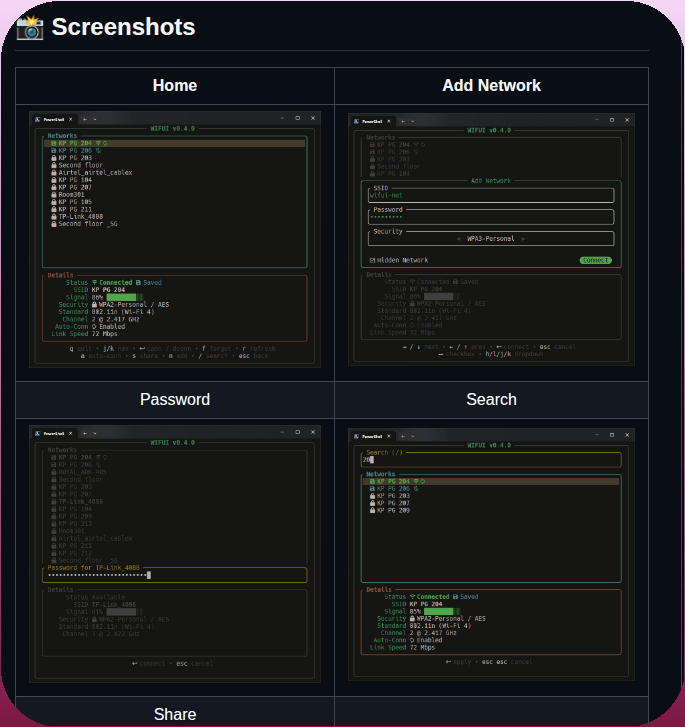Click the Password column heading
The image size is (685, 727).
(x=175, y=400)
